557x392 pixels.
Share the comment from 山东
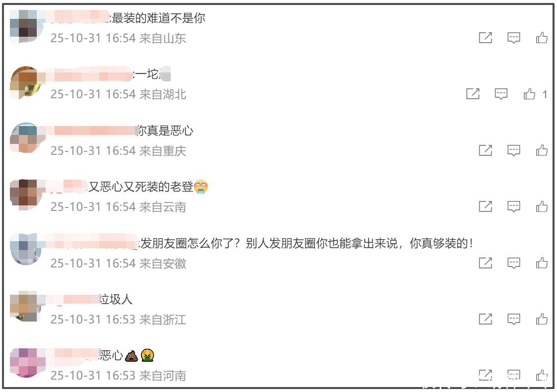pyautogui.click(x=486, y=37)
